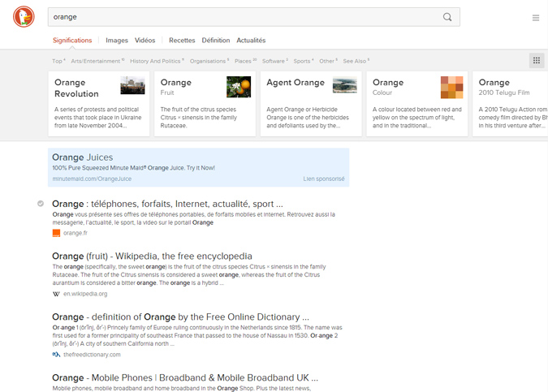Click the Orange Colour swatch thumbnail
Screen dimensions: 548x392
point(451,87)
